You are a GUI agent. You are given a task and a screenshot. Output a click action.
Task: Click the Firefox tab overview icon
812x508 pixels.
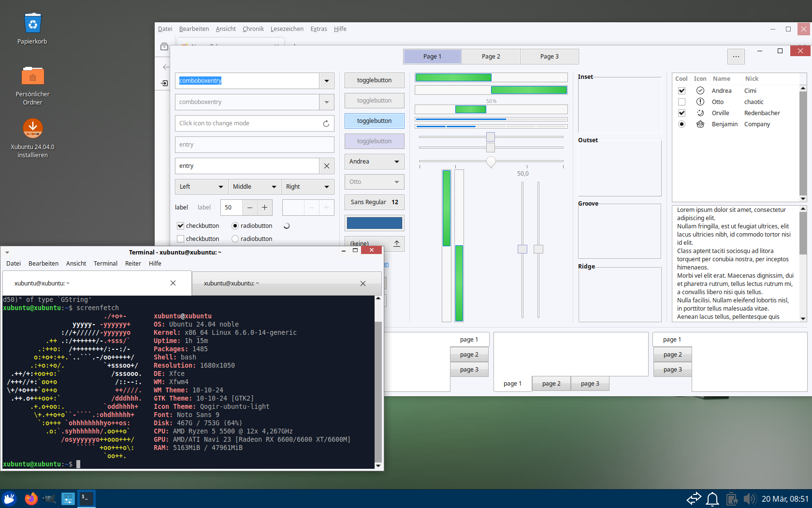pyautogui.click(x=164, y=47)
